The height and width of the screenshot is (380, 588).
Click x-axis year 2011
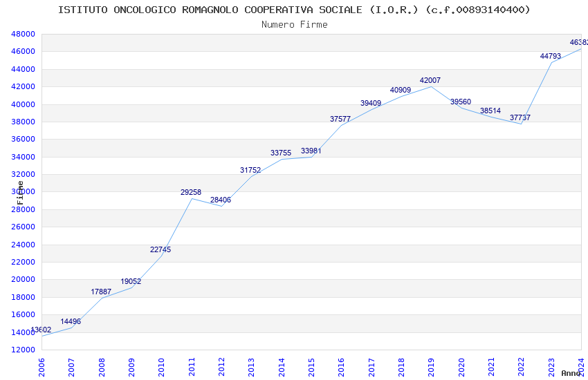pos(192,368)
